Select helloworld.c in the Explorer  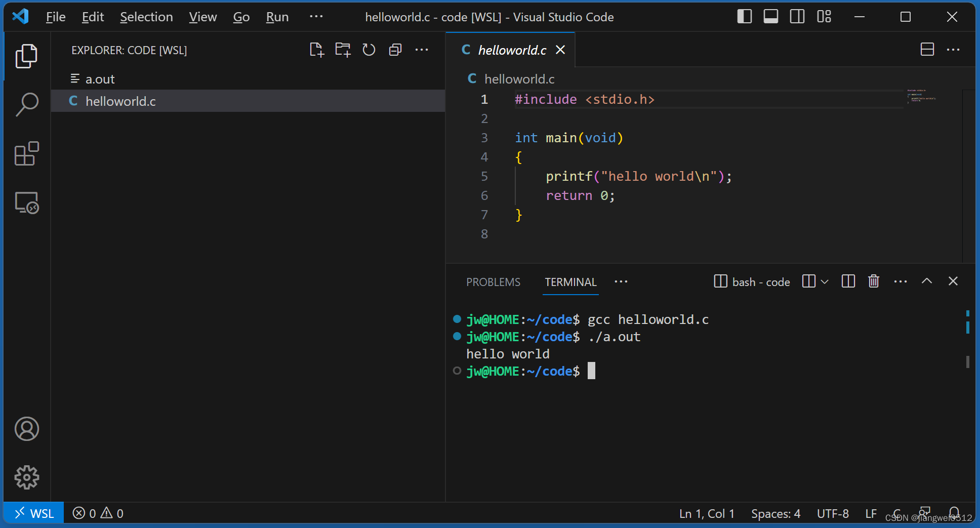coord(248,101)
